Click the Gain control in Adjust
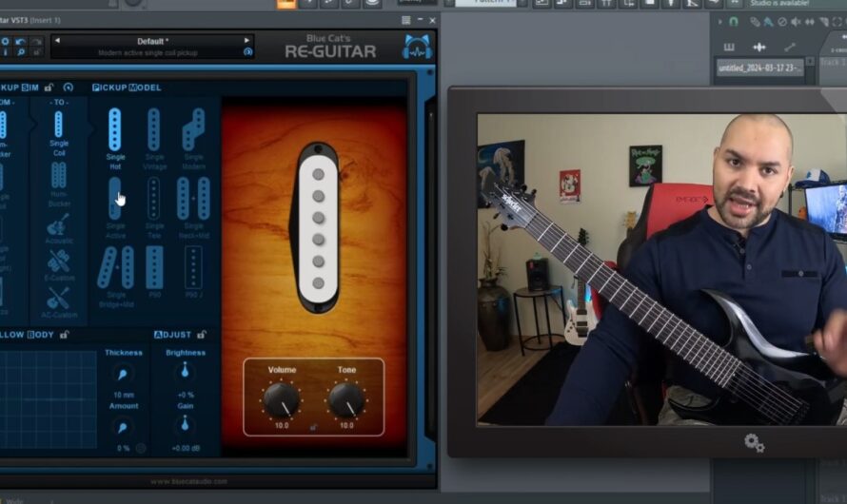Screen dimensions: 847x504 pyautogui.click(x=185, y=424)
